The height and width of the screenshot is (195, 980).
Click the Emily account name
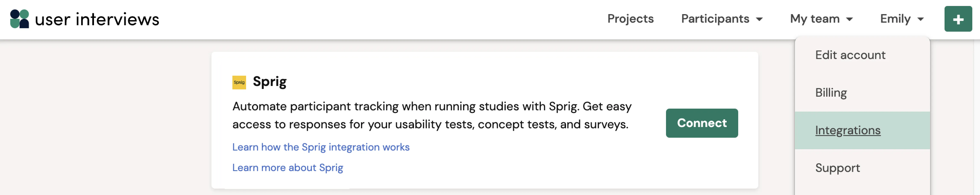[895, 19]
